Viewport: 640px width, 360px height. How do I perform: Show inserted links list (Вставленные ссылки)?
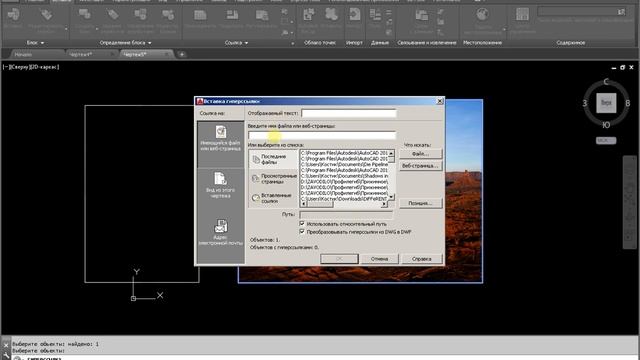[x=273, y=198]
